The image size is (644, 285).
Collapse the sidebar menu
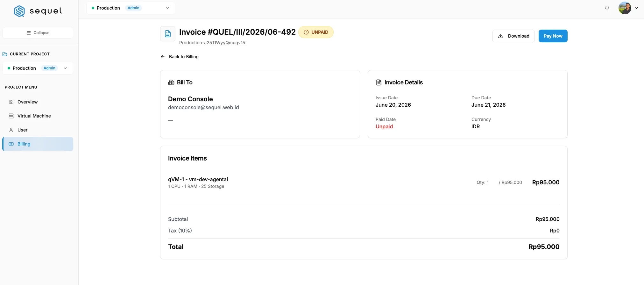[38, 33]
